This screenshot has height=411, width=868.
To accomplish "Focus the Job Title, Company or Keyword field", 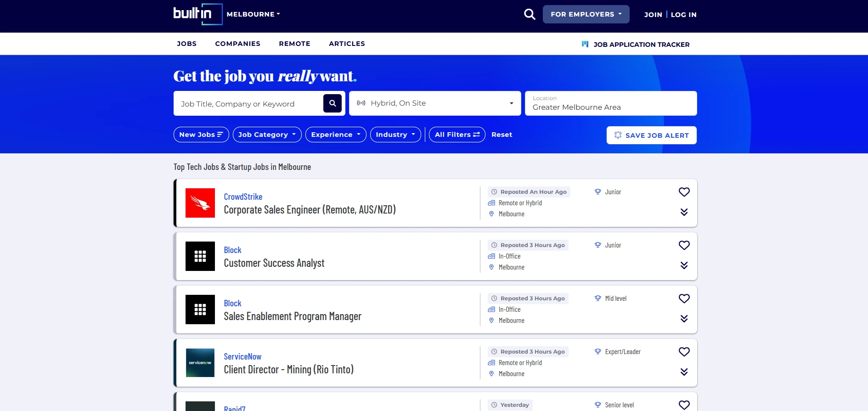I will [248, 104].
